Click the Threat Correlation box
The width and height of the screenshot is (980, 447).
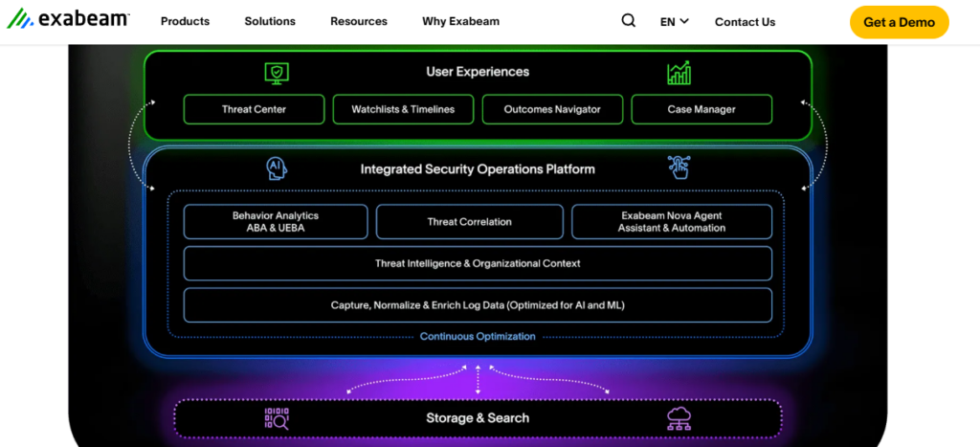coord(469,222)
